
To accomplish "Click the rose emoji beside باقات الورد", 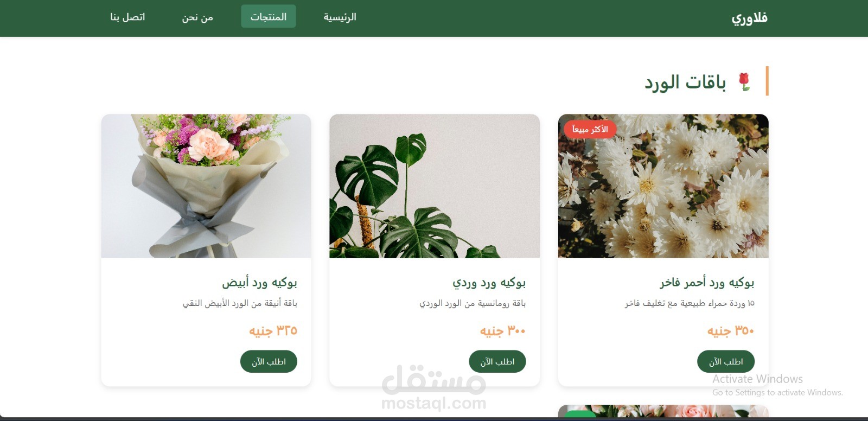I will click(744, 82).
